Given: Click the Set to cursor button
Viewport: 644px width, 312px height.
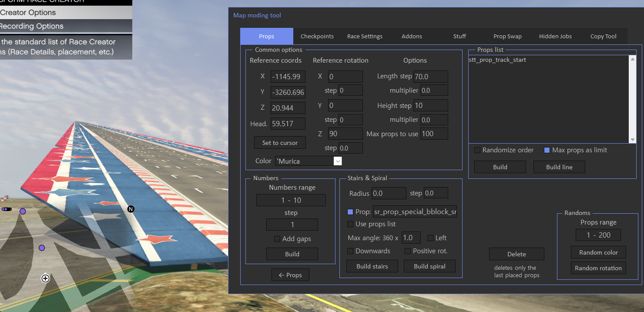Looking at the screenshot, I should 280,143.
